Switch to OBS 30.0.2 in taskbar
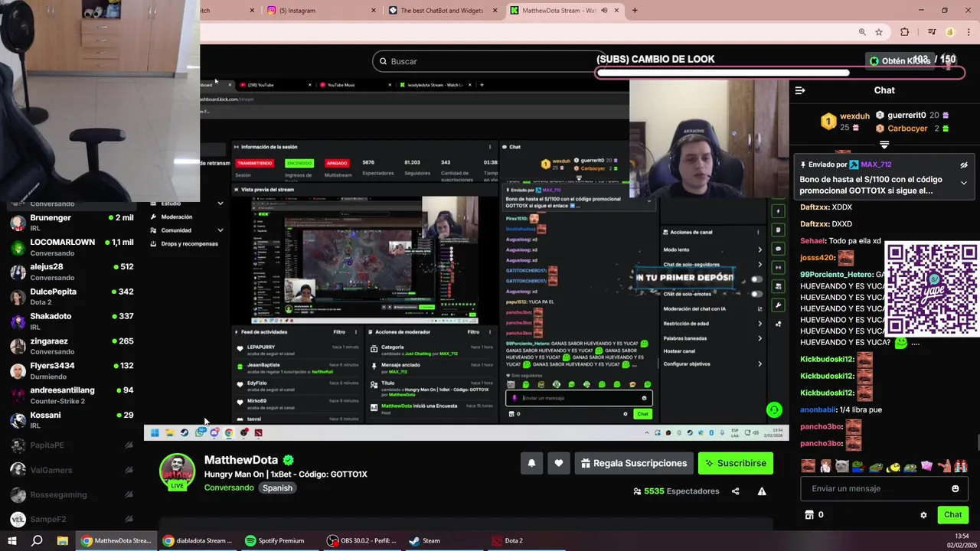980x551 pixels. tap(361, 540)
